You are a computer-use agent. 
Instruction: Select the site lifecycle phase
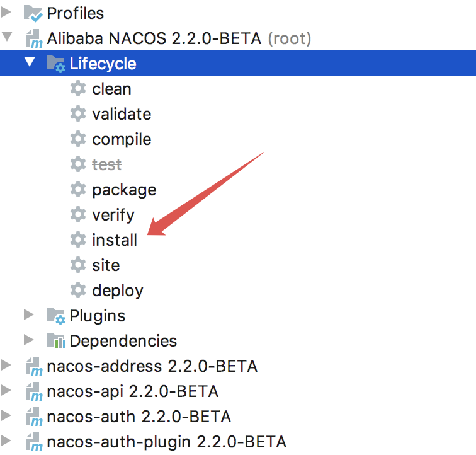click(106, 265)
